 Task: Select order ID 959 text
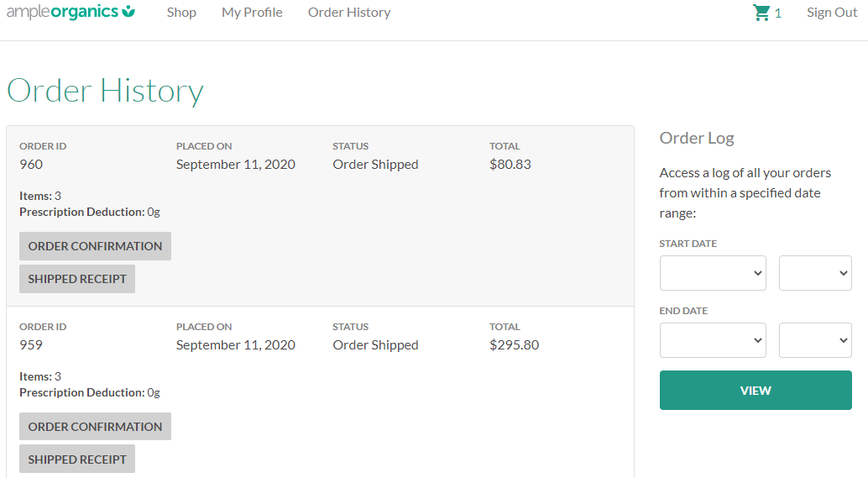click(31, 345)
